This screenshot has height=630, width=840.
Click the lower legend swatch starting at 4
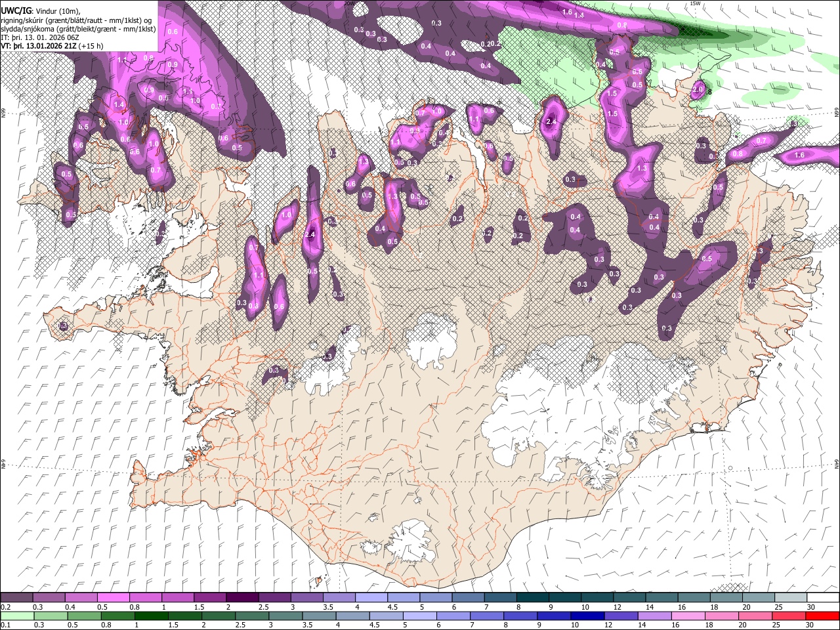(352, 616)
